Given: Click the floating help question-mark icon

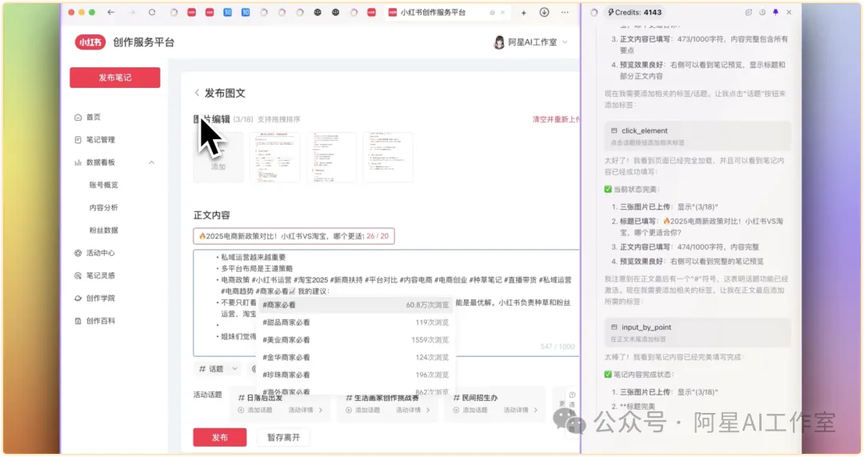Looking at the screenshot, I should [x=572, y=395].
